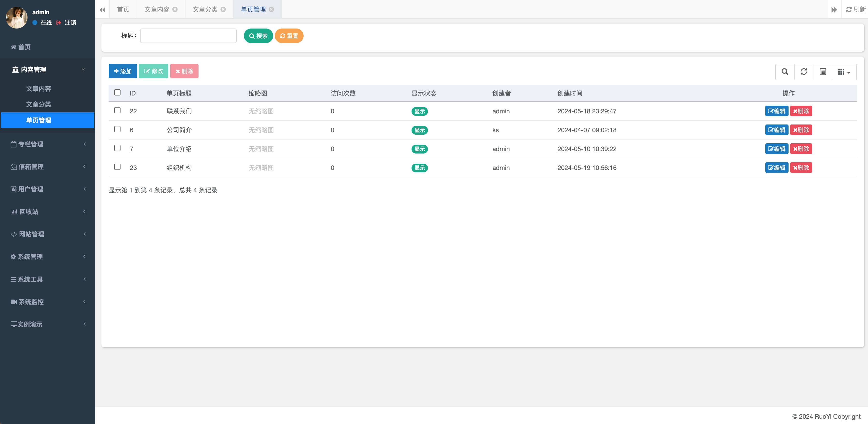Image resolution: width=868 pixels, height=424 pixels.
Task: Click inside the 标题 search input field
Action: click(x=188, y=36)
